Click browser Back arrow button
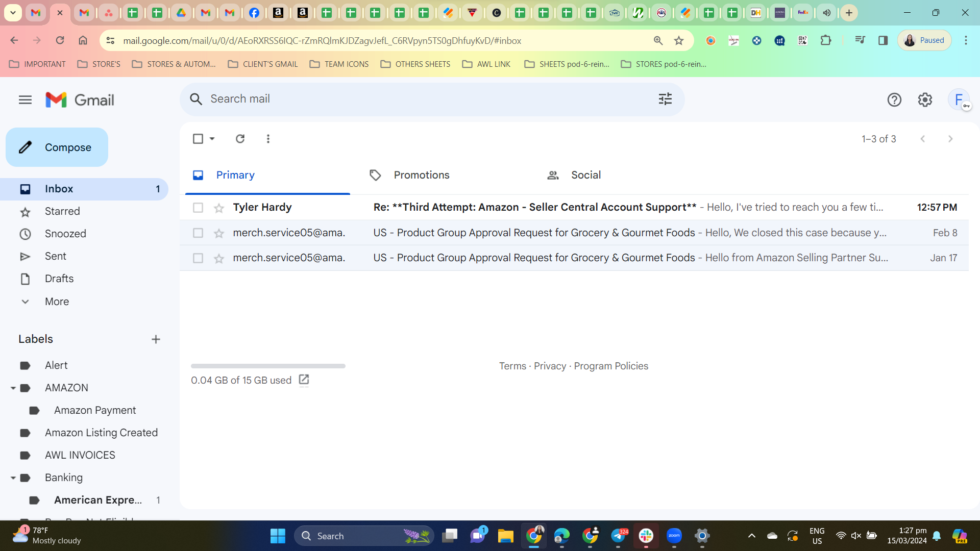This screenshot has width=980, height=551. pos(14,40)
